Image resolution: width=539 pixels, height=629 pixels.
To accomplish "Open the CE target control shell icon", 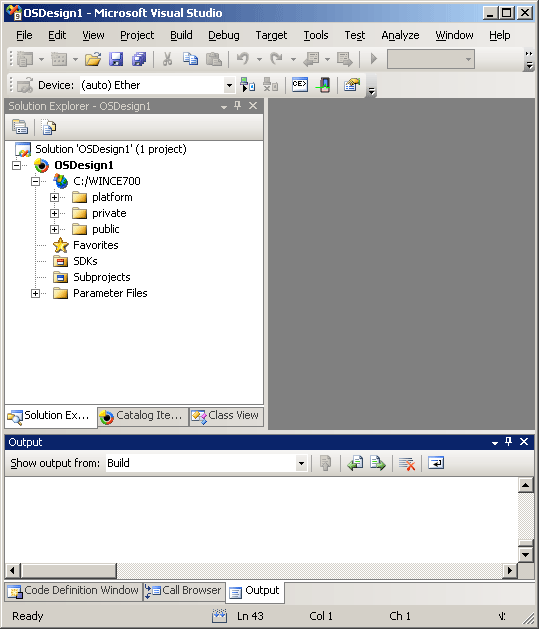I will click(300, 85).
